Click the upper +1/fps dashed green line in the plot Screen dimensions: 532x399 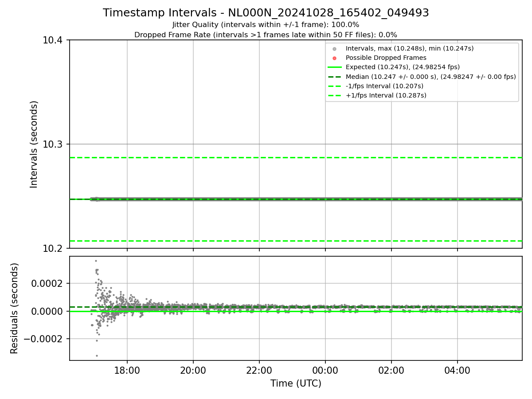pos(296,157)
